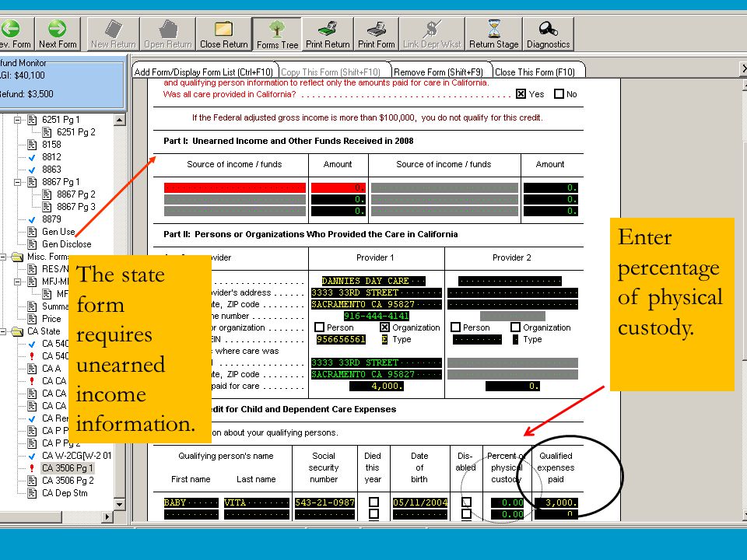Click forms tree horizontal scroll right arrow
Viewport: 747px width, 560px height.
click(x=107, y=516)
